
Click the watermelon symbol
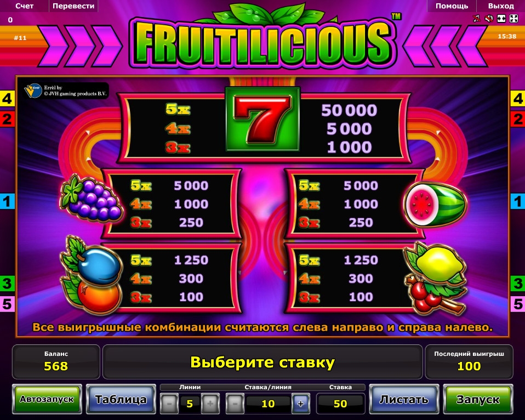click(435, 204)
